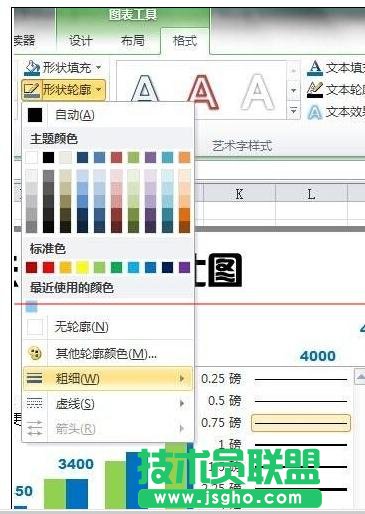
Task: Select the 格式 ribbon tab
Action: click(x=185, y=41)
